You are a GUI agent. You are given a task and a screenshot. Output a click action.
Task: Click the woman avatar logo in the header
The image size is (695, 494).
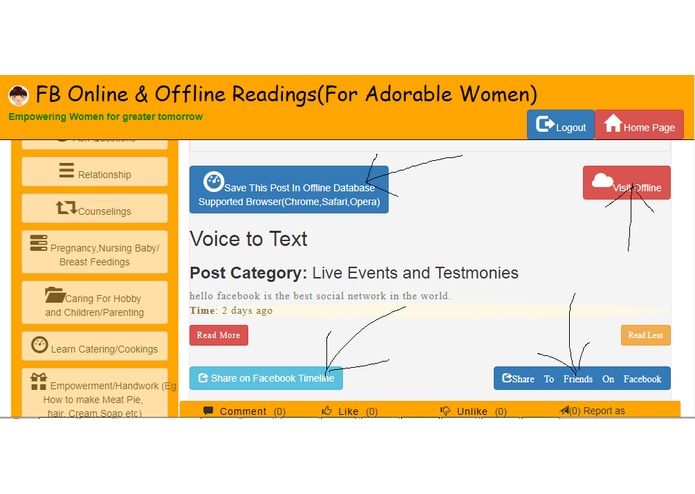(19, 95)
